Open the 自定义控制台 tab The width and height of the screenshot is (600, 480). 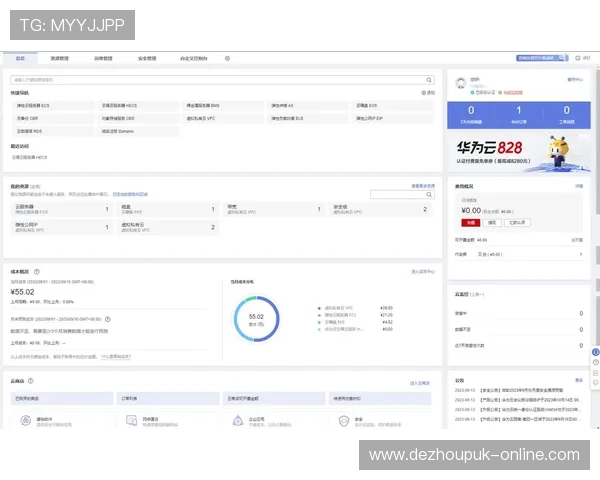(x=193, y=59)
